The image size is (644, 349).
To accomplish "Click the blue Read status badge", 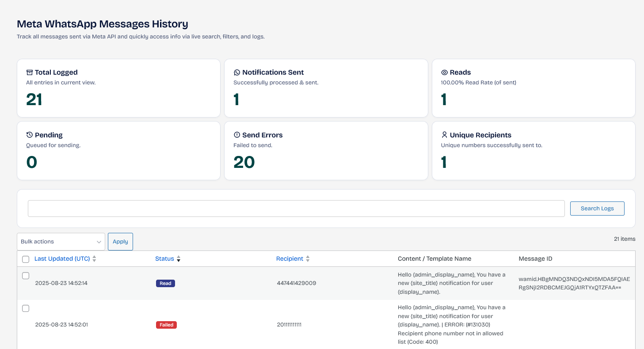I will point(165,284).
